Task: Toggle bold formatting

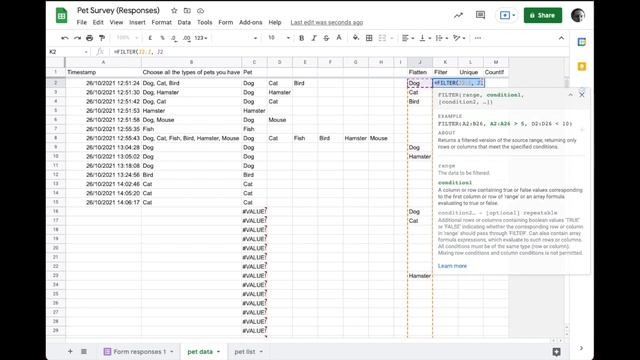Action: (301, 38)
